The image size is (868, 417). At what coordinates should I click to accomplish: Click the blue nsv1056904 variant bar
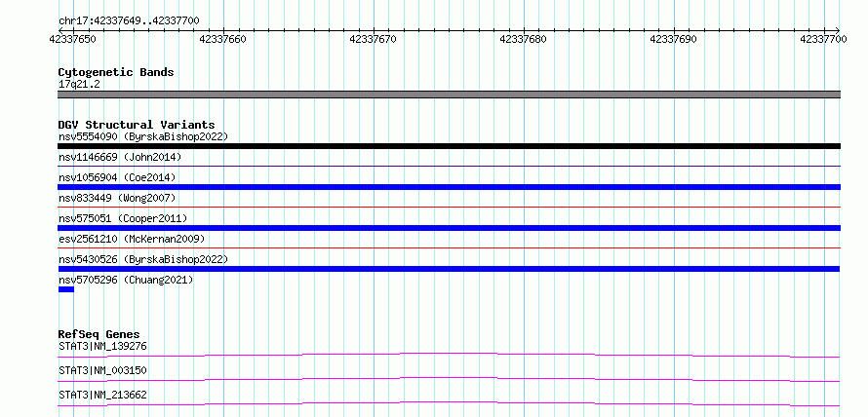[449, 187]
